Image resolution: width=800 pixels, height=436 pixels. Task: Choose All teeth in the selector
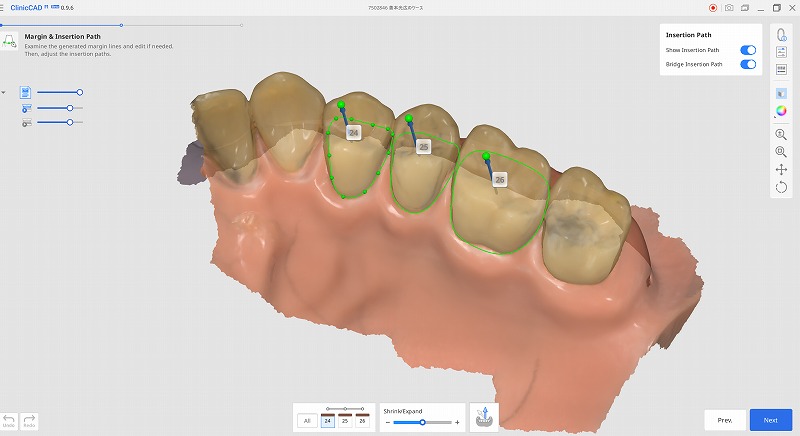click(309, 422)
